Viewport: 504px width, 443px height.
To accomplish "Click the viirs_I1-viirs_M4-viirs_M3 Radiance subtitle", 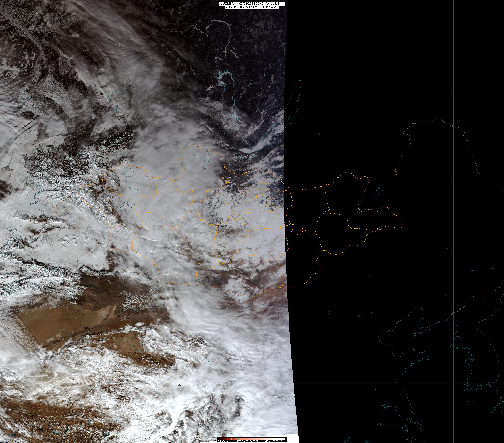I will pyautogui.click(x=252, y=7).
